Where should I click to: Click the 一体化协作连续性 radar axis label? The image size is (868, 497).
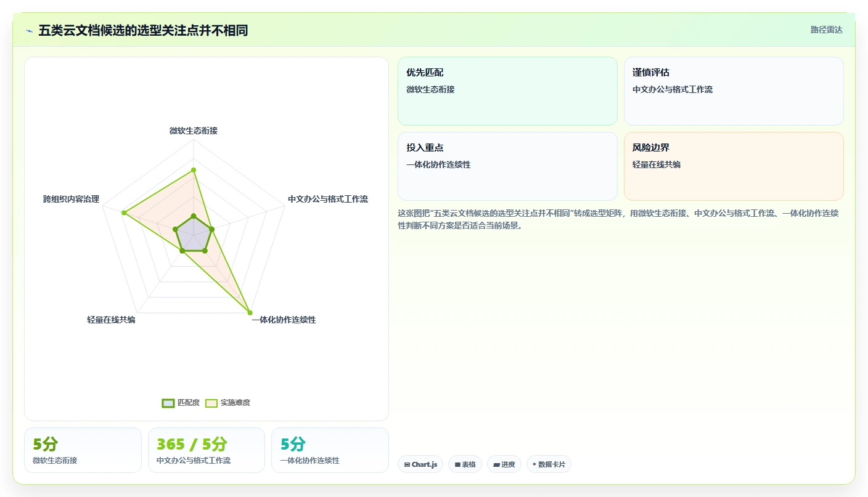coord(284,320)
